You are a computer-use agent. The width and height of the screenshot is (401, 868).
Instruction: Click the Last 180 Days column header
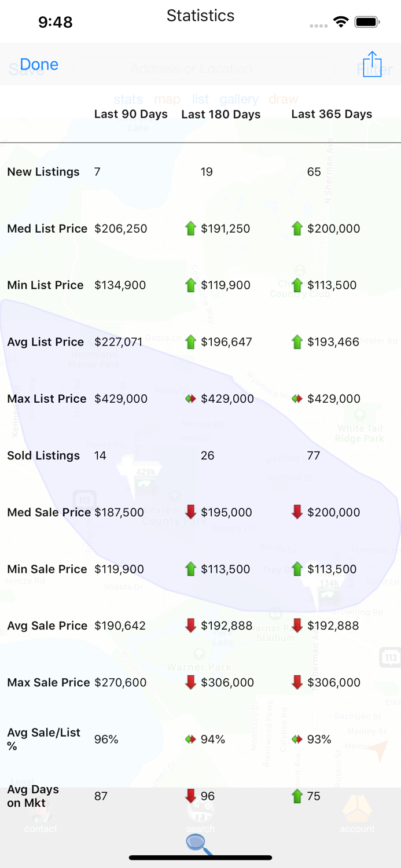coord(220,115)
